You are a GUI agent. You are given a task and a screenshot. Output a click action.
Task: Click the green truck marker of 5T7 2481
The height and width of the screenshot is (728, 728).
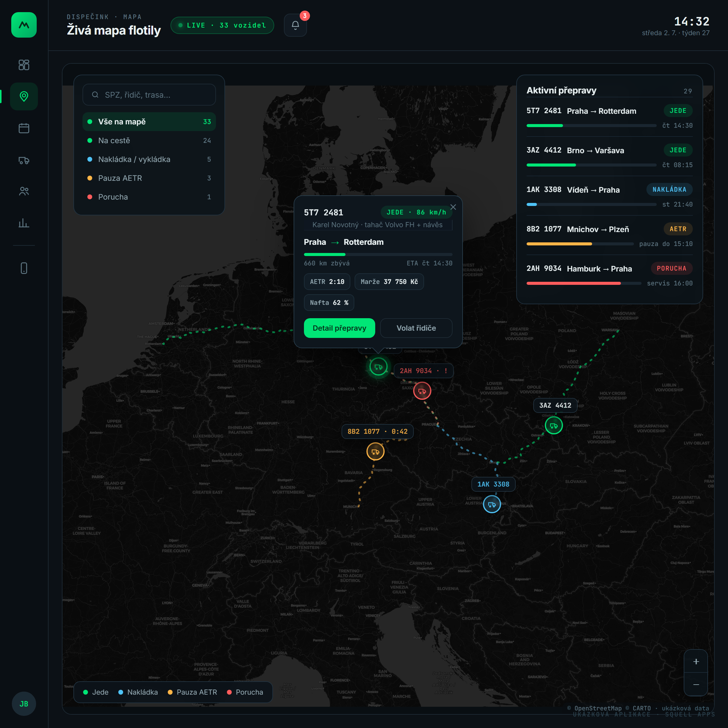click(378, 367)
